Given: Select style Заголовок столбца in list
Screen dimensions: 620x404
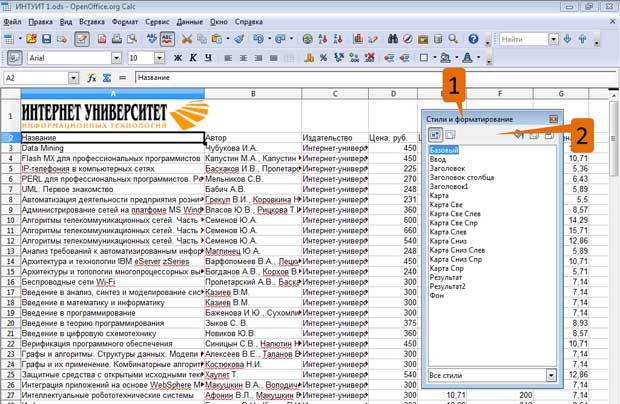Looking at the screenshot, I should pyautogui.click(x=462, y=177).
